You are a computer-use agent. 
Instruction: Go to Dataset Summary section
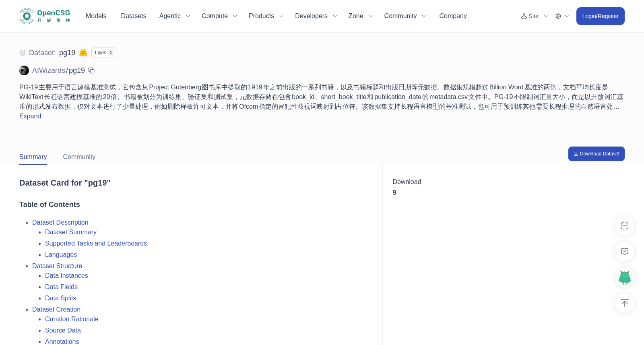(x=71, y=232)
